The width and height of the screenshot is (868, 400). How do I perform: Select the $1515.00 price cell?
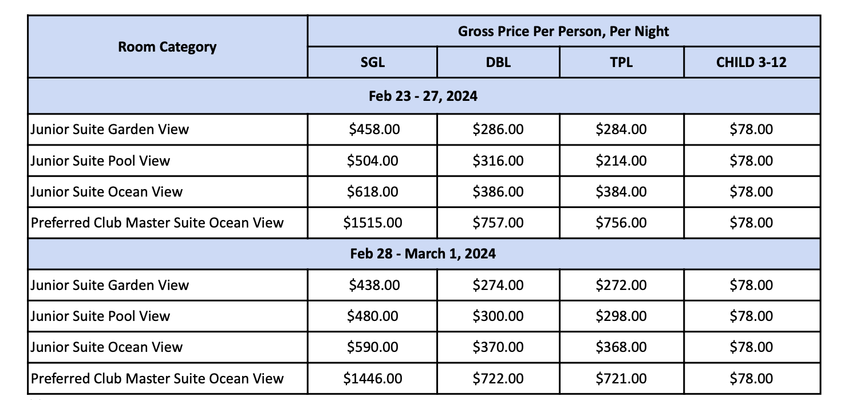tap(372, 223)
